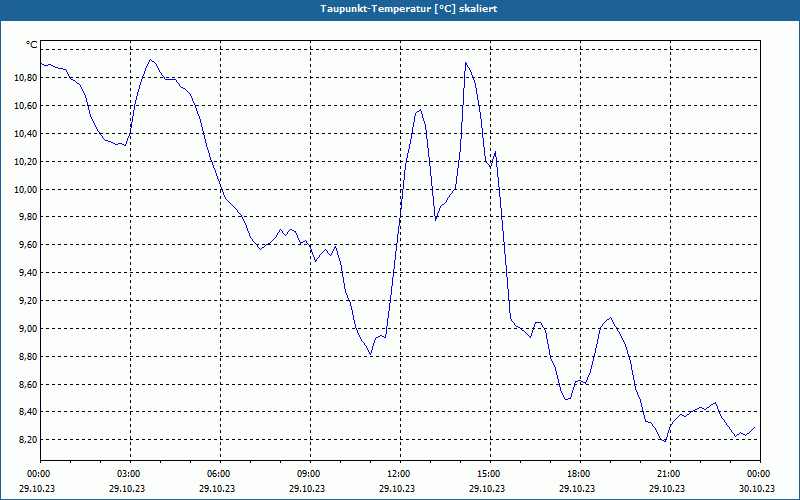Click the '29.10.23' date beneath '12:00'
Viewport: 800px width, 500px height.
pyautogui.click(x=397, y=488)
